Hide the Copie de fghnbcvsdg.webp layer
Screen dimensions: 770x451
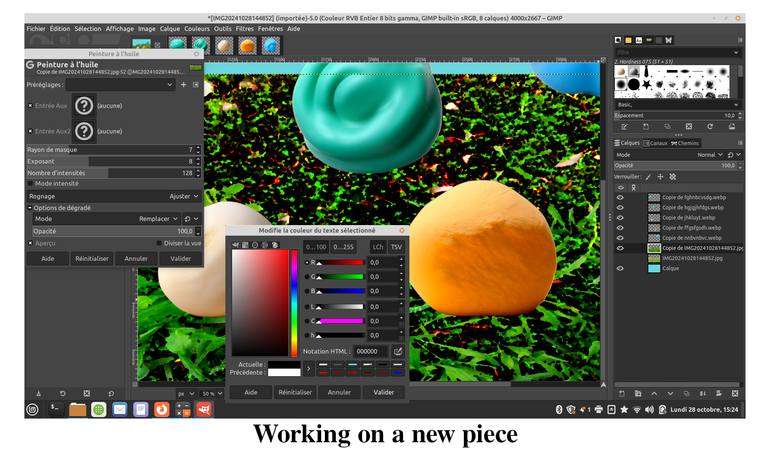click(620, 197)
